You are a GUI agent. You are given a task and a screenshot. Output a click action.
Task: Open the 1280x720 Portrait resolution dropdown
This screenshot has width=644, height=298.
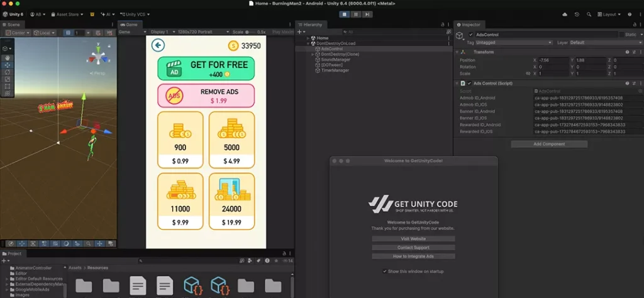[203, 31]
